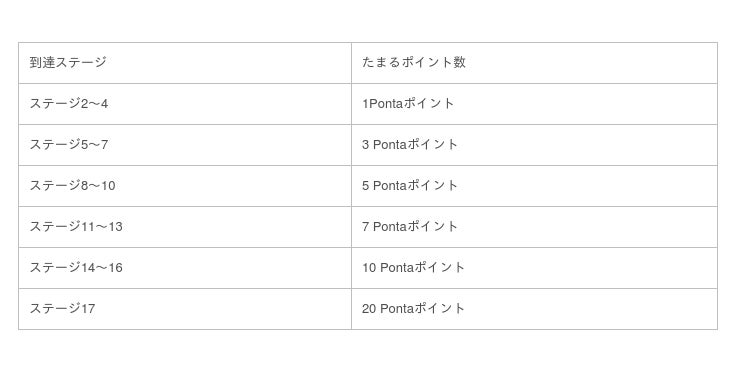Select the 5 Pontaポイント cell
Viewport: 740px width, 370px height.
pos(534,186)
